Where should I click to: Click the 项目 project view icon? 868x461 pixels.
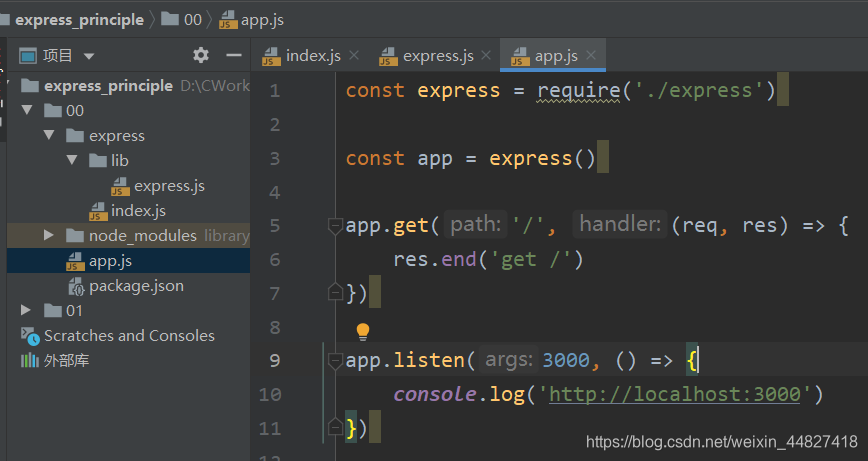click(x=28, y=56)
